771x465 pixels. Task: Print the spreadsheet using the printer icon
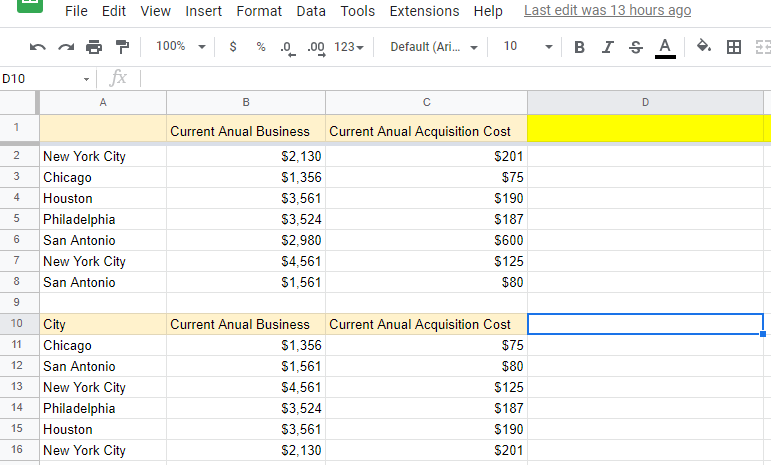pyautogui.click(x=94, y=47)
